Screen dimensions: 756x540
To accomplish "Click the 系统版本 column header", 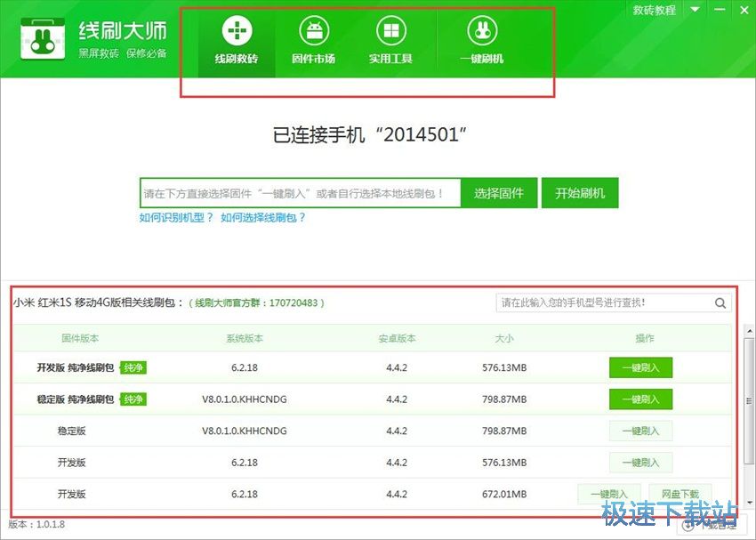I will (245, 338).
